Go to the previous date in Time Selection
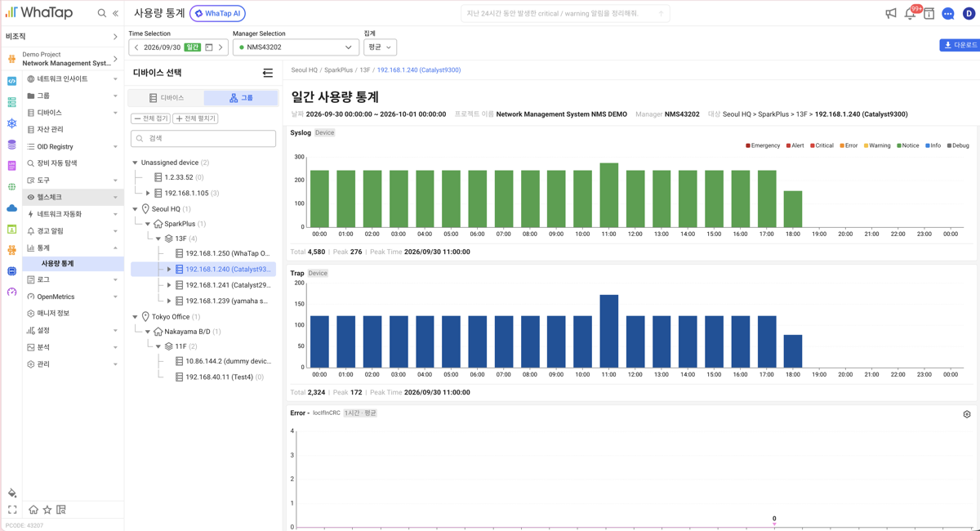Viewport: 980px width, 531px height. coord(136,47)
